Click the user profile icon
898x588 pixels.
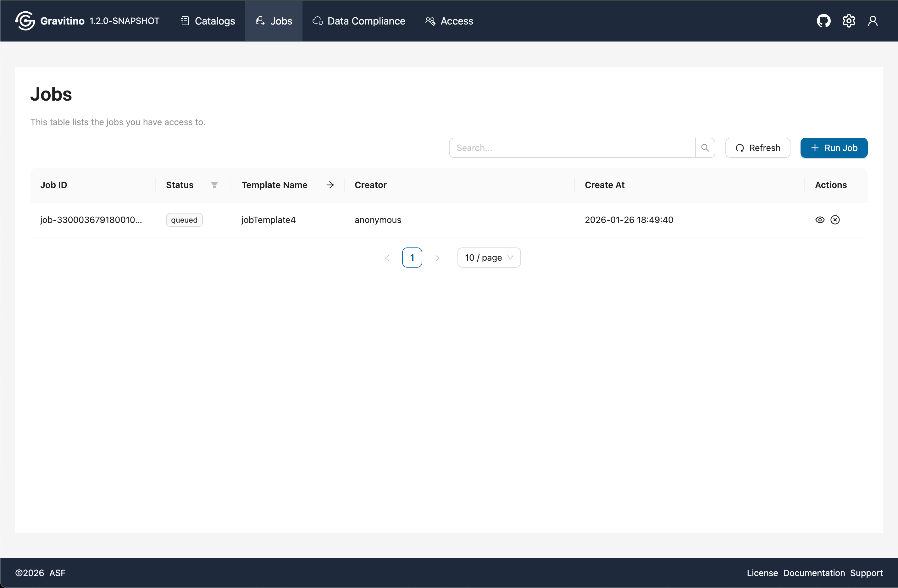coord(873,21)
